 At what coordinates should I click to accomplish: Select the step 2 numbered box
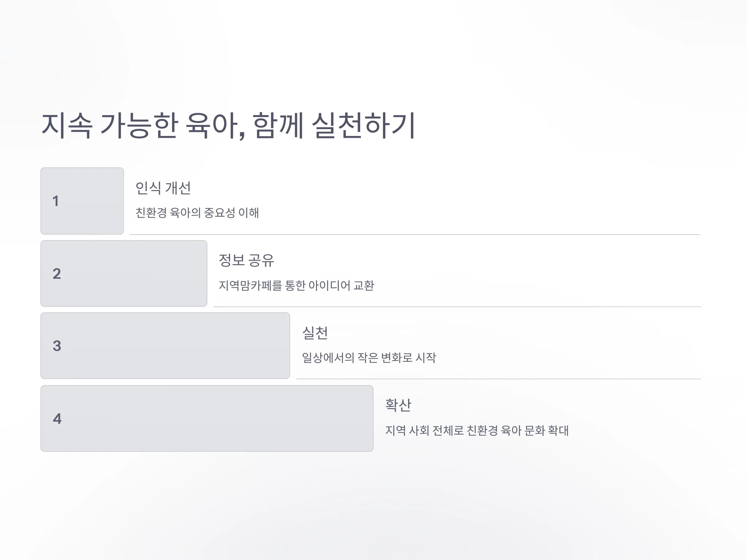[x=124, y=273]
